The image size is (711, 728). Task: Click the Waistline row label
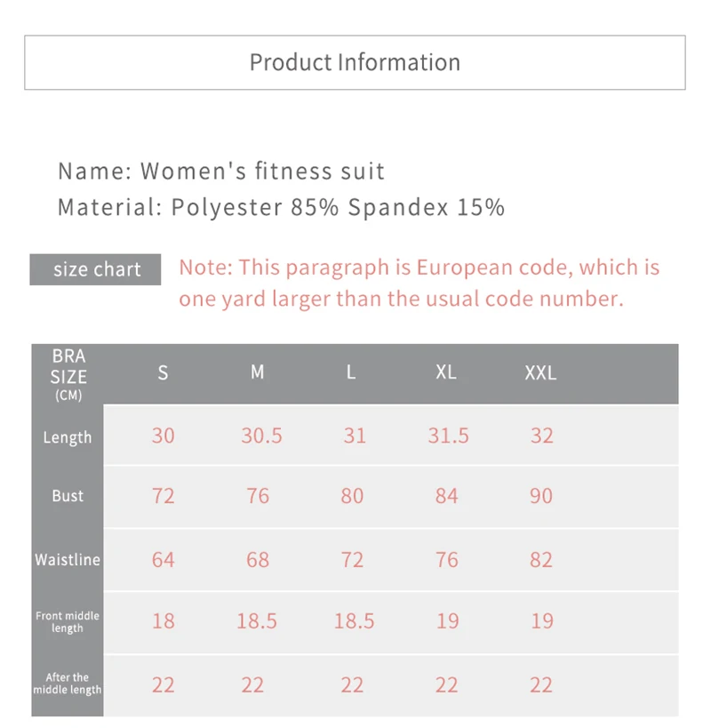click(68, 559)
